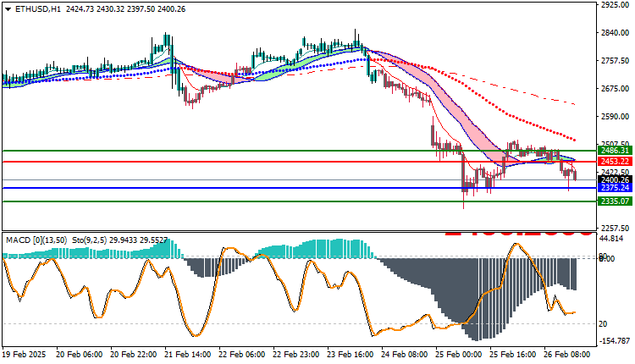Click the 2675.00 price scale value
Screen dimensions: 635x364
click(x=616, y=89)
